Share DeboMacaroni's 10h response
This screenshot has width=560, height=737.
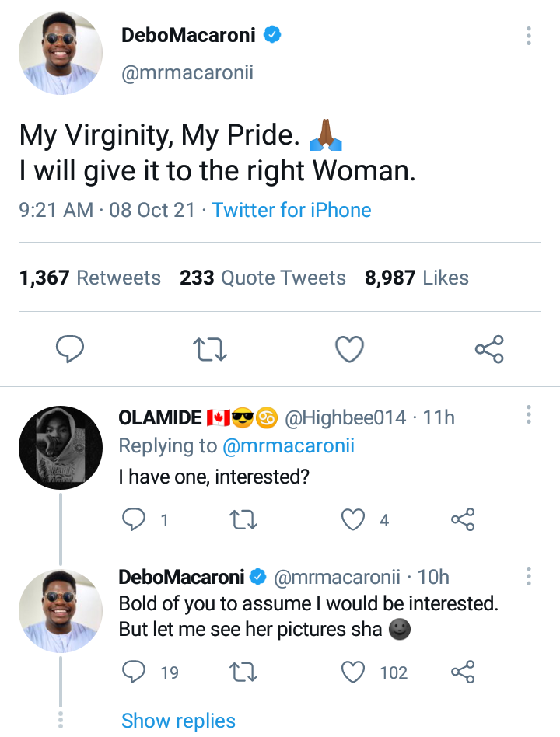[x=463, y=672]
